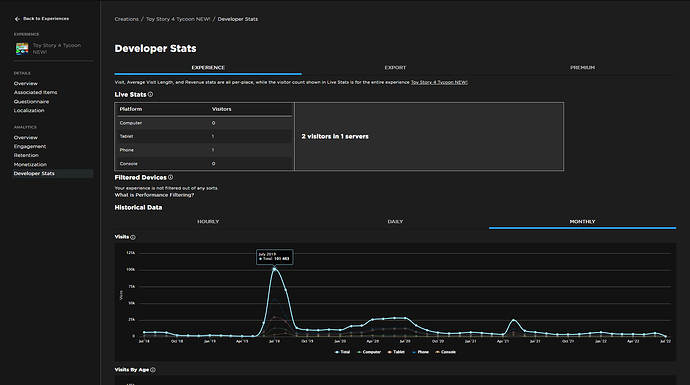
Task: Open Localization in sidebar
Action: tap(29, 110)
